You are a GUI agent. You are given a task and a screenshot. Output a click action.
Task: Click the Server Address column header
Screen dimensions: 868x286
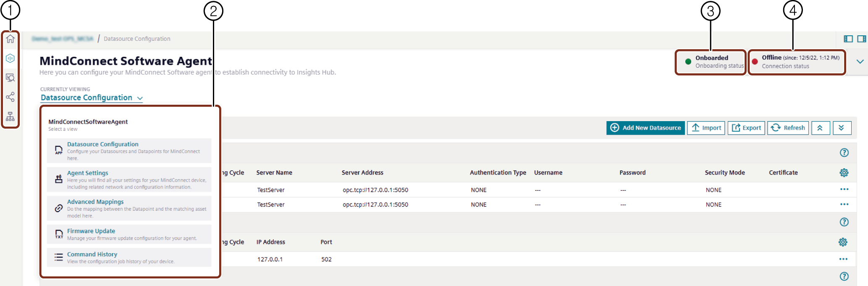362,172
